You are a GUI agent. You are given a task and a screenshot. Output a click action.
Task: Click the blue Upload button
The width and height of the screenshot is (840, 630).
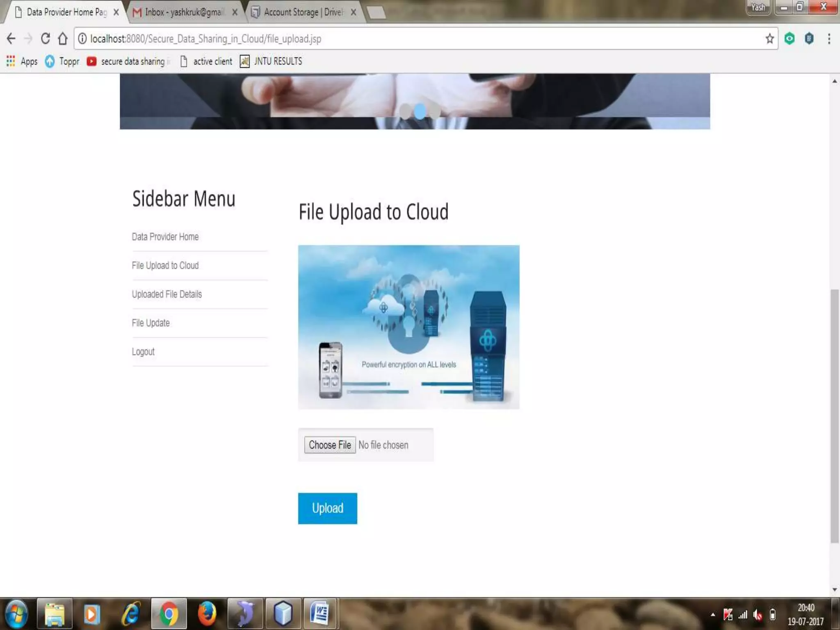tap(327, 508)
